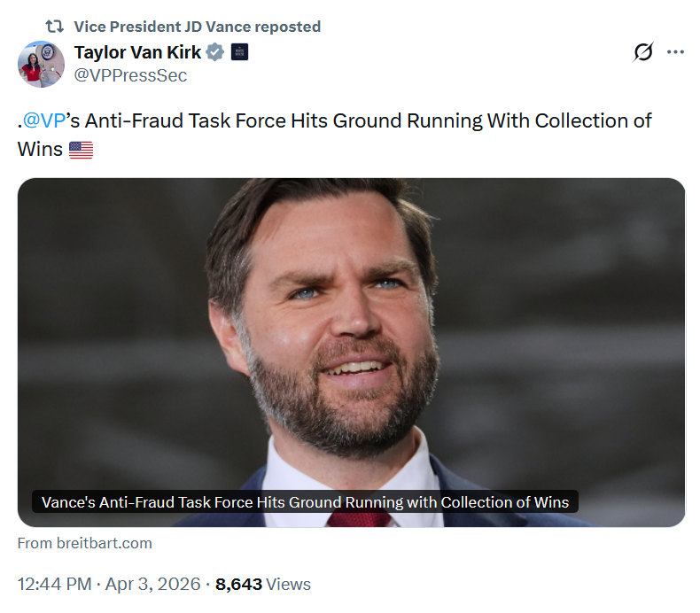Viewport: 700px width, 613px height.
Task: Click the dark affiliation badge beside the name
Action: (x=239, y=52)
